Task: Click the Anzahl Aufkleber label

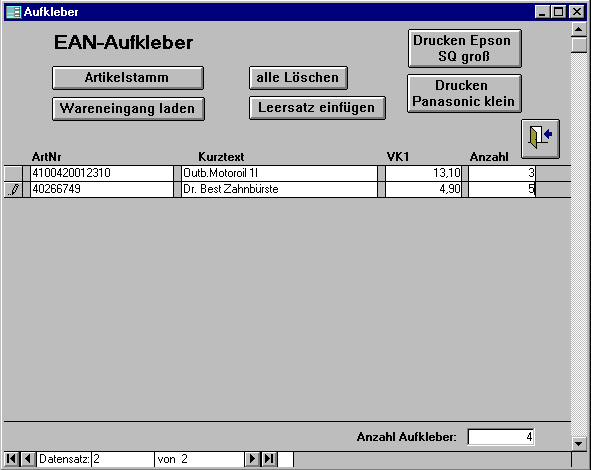Action: (407, 437)
